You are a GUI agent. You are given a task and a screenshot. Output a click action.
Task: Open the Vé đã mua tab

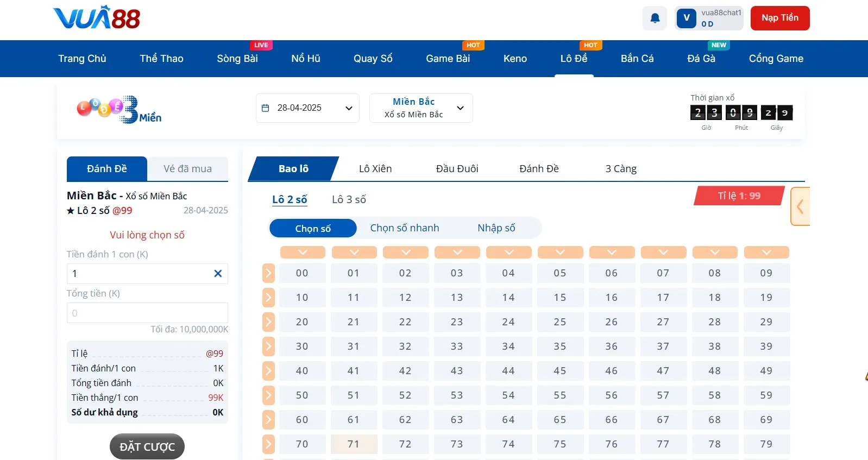coord(187,169)
